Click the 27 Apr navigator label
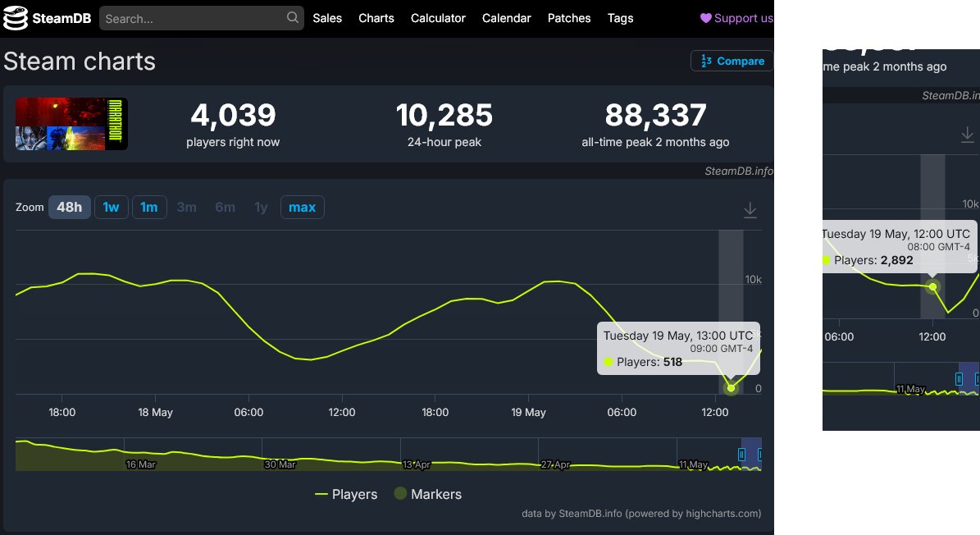Screen dimensions: 980x535 point(556,464)
